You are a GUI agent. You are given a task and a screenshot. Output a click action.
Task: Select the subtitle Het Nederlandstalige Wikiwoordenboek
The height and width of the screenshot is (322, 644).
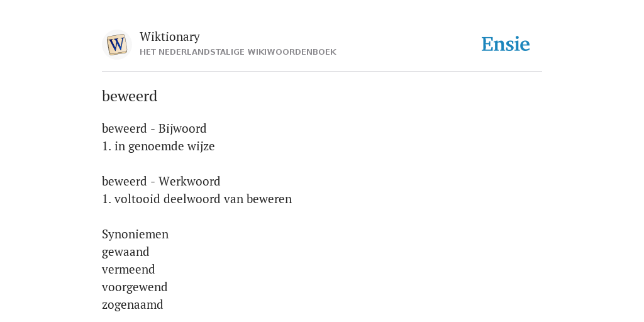238,52
